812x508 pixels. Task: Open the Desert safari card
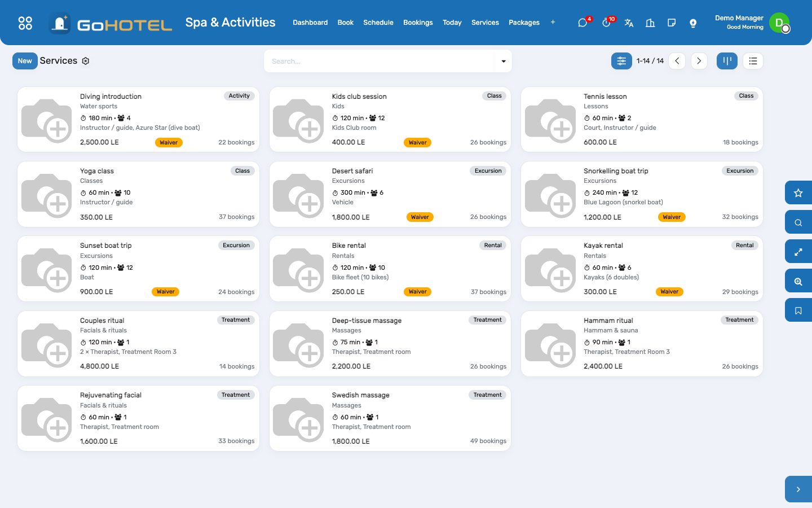coord(390,194)
